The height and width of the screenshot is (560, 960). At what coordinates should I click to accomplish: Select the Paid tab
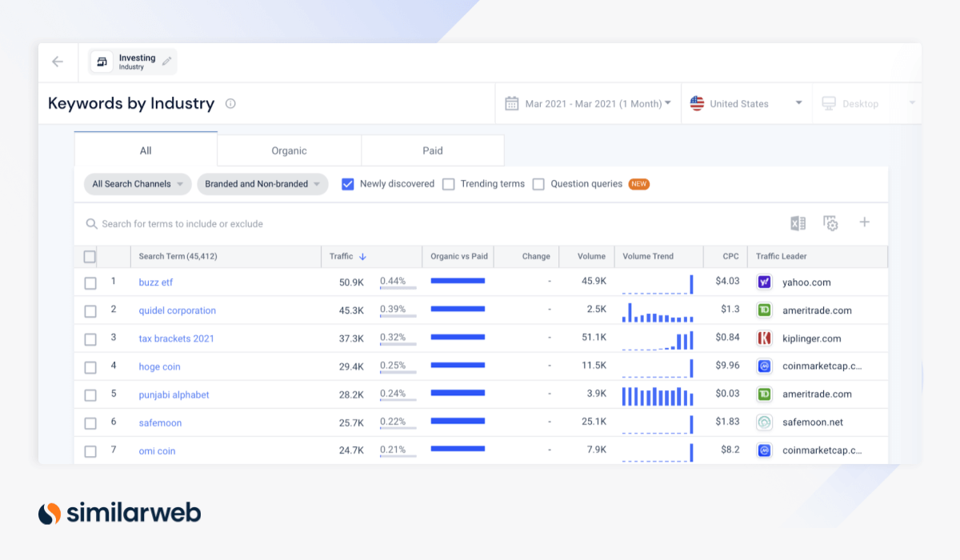pos(432,150)
